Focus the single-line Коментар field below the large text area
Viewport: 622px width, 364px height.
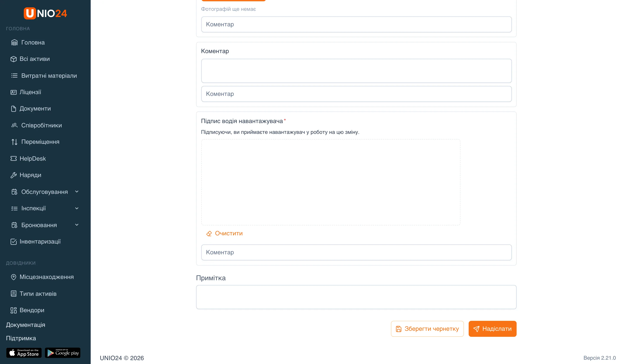[x=356, y=94]
